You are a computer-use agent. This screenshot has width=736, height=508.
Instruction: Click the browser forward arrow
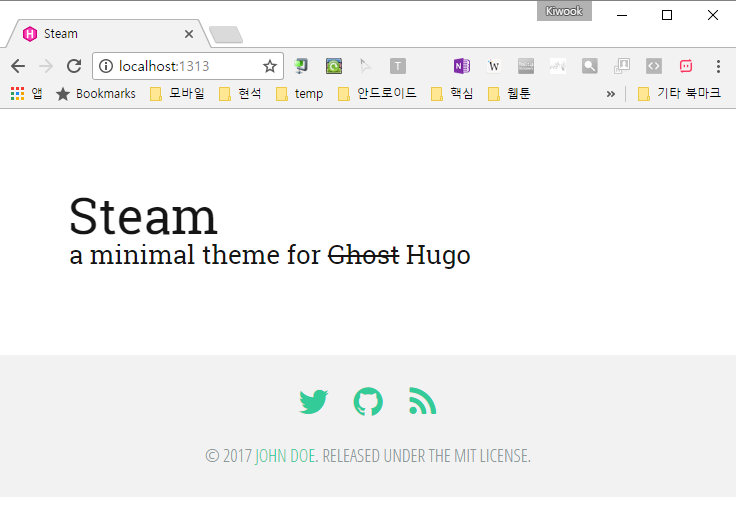click(x=46, y=66)
